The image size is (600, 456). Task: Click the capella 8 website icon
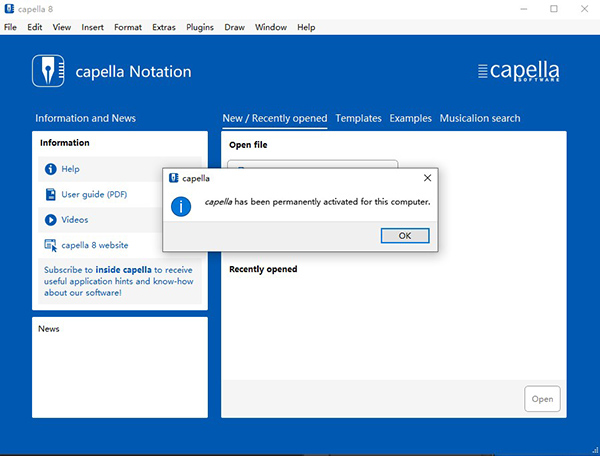pos(51,245)
